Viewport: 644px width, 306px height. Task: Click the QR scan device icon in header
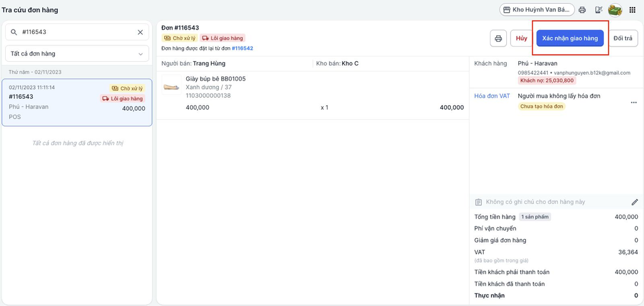click(599, 10)
